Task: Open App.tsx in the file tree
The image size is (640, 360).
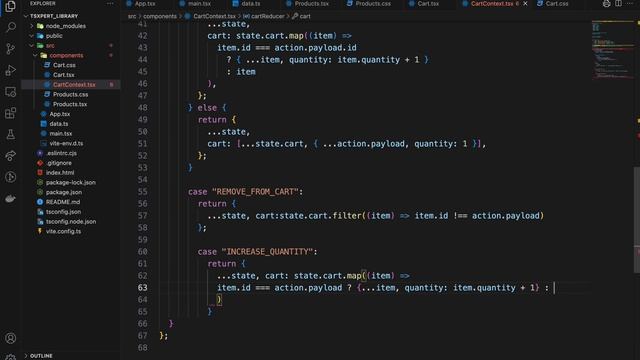Action: tap(60, 114)
